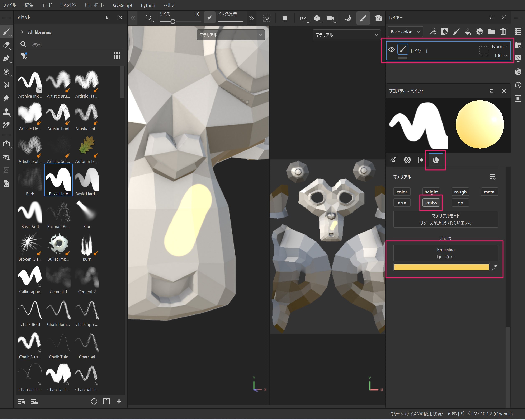Hide レイヤー 1 with the eye icon
This screenshot has height=420, width=525.
[x=392, y=50]
